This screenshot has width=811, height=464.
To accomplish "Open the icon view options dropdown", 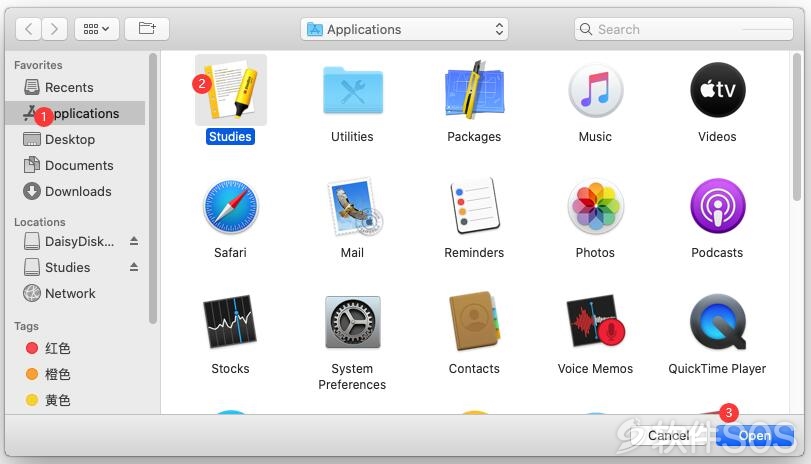I will click(97, 28).
